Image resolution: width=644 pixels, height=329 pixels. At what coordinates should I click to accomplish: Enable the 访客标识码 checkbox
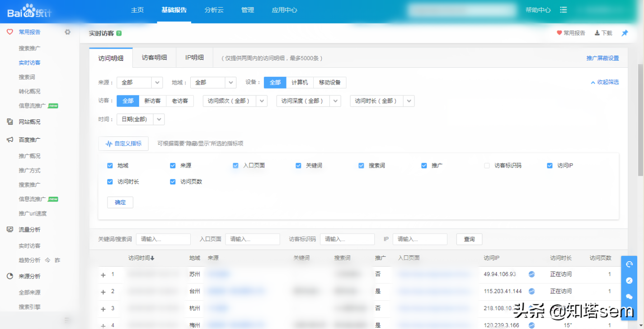coord(487,166)
